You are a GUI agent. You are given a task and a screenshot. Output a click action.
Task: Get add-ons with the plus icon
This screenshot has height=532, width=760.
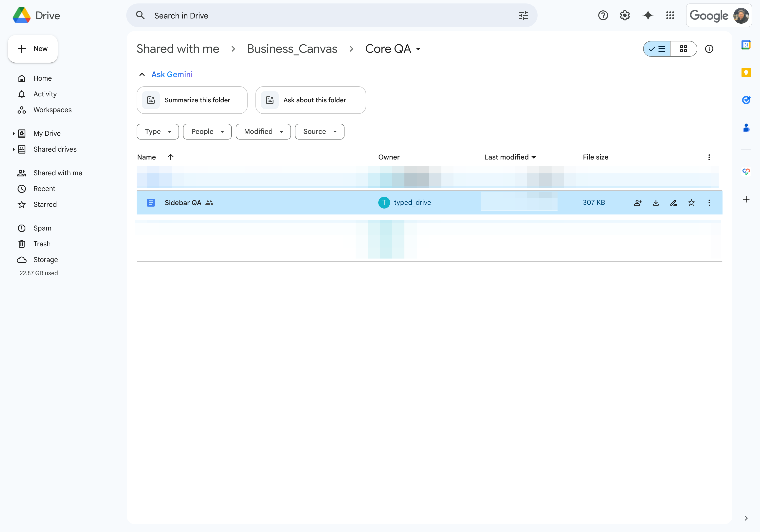[746, 199]
